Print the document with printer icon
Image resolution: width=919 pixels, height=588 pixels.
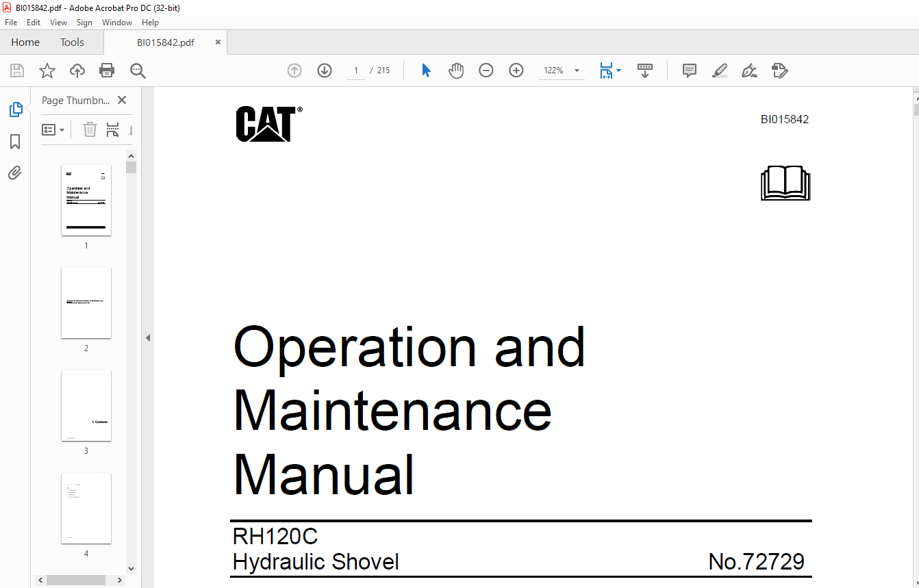click(x=107, y=71)
